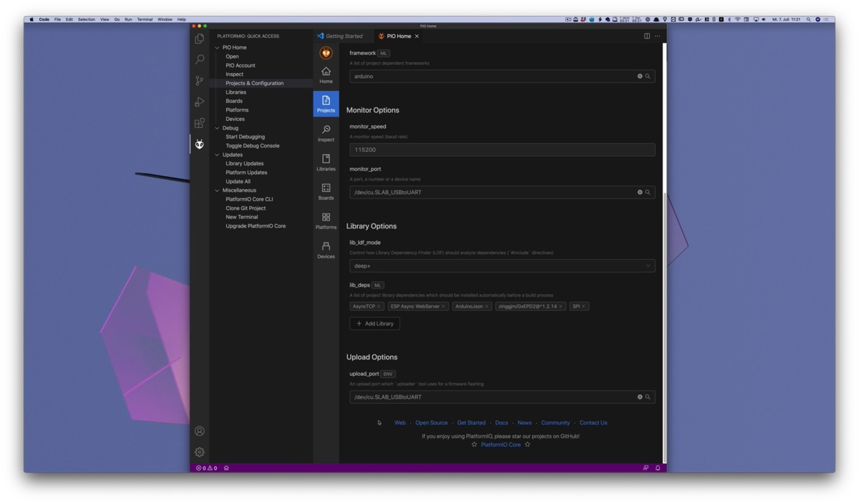Select the PlatformIO alien icon in activity bar
This screenshot has height=504, width=859.
click(200, 144)
